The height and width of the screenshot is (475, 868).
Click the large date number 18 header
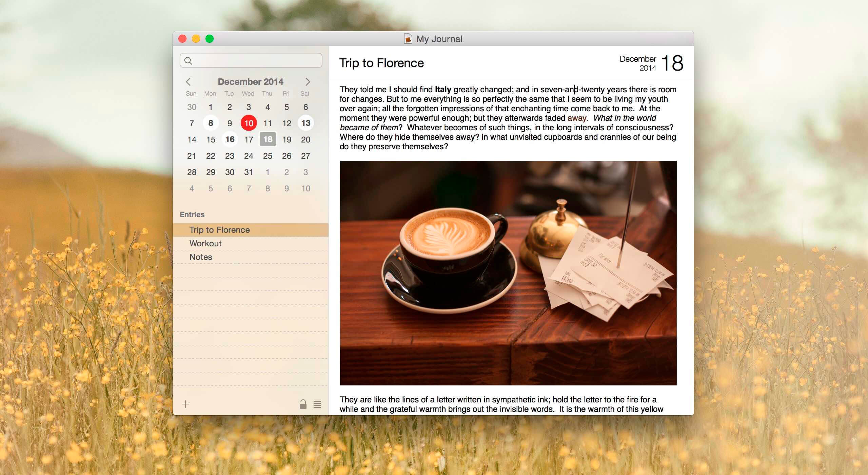click(672, 63)
